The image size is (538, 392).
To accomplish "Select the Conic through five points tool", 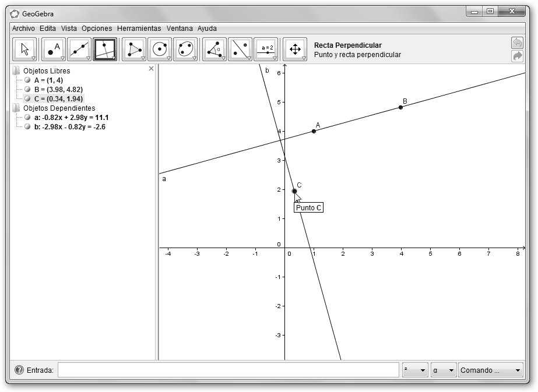I will pos(185,50).
